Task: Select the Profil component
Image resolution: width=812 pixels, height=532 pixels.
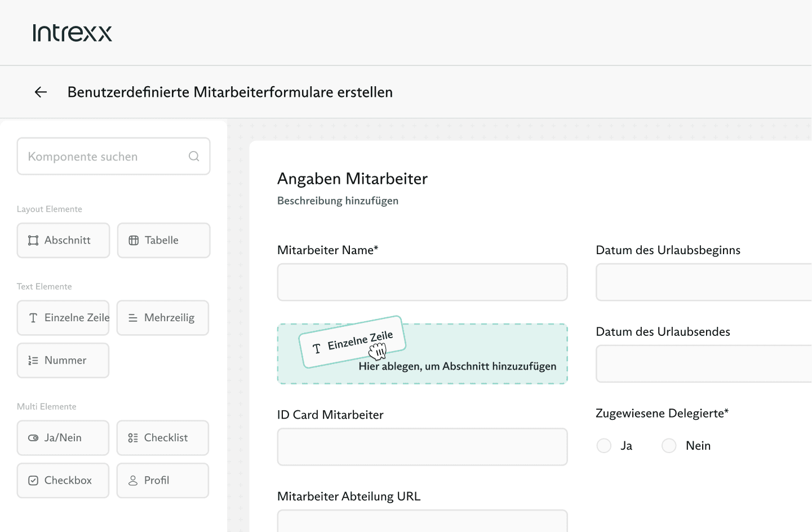Action: (163, 480)
